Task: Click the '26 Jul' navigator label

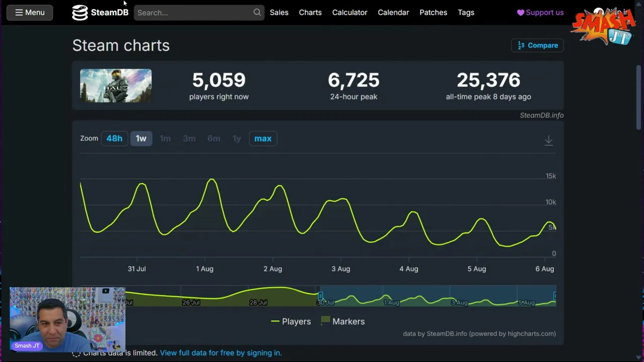Action: pyautogui.click(x=191, y=303)
